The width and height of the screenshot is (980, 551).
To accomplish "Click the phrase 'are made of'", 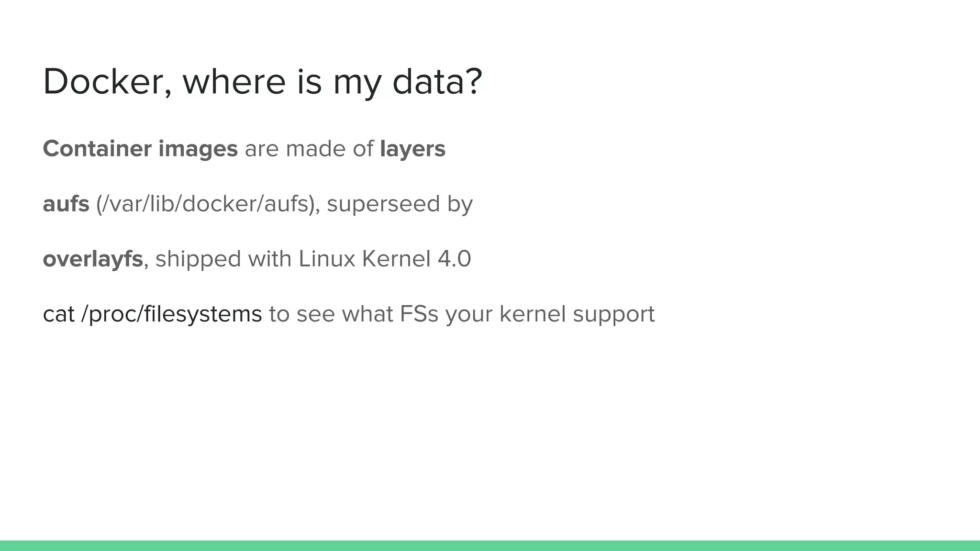I will point(309,149).
